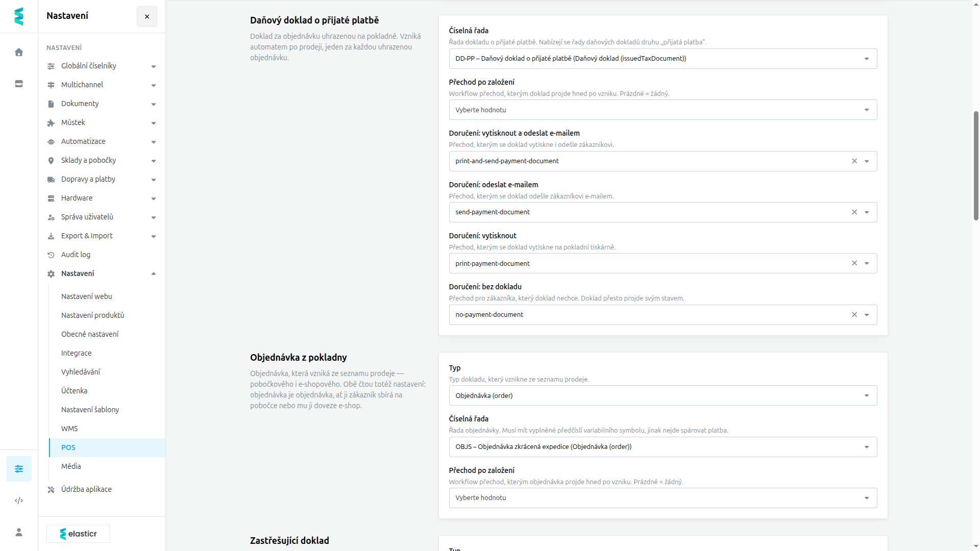Select the settings sliders icon in rail
This screenshot has height=551, width=980.
pyautogui.click(x=19, y=469)
